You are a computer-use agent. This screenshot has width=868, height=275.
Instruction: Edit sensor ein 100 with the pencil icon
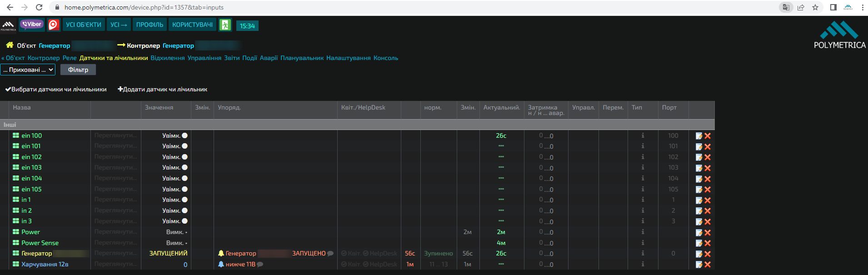(699, 136)
